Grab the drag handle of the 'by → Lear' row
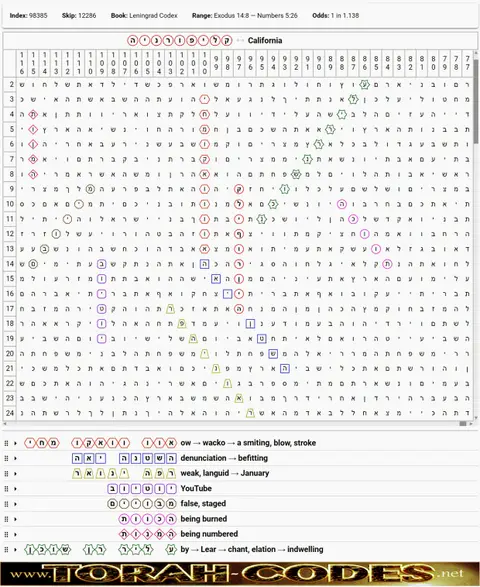This screenshot has width=480, height=587. tap(6, 550)
